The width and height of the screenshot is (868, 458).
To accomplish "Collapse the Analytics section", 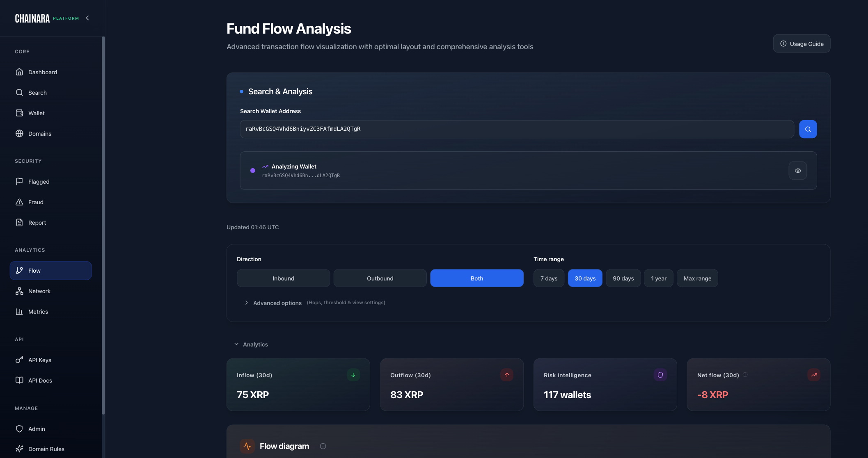I will point(251,344).
